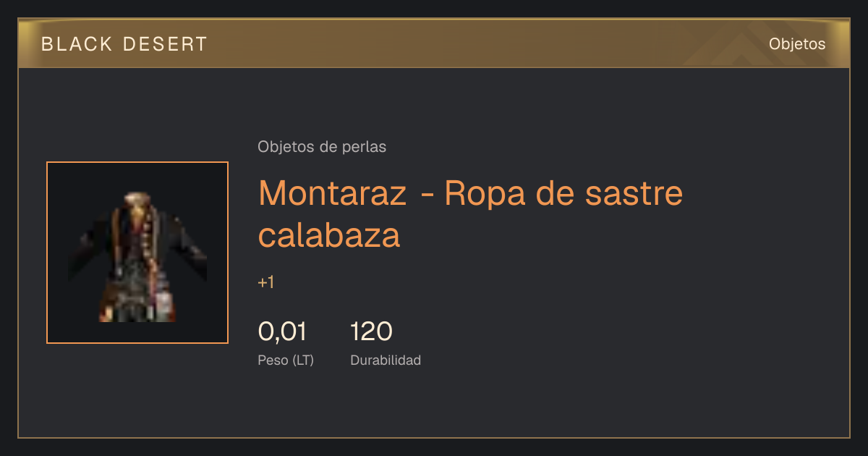
Task: Click the word DESERT in the header
Action: tap(165, 44)
